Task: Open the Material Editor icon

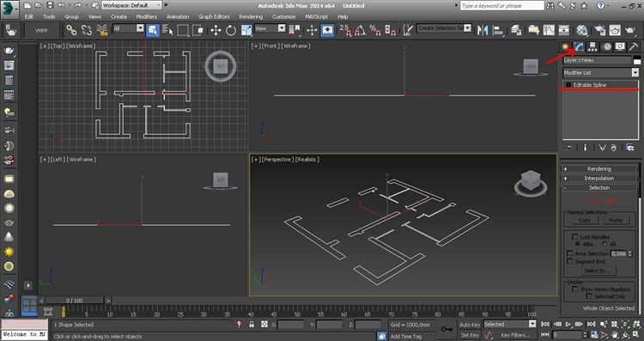Action: click(582, 30)
